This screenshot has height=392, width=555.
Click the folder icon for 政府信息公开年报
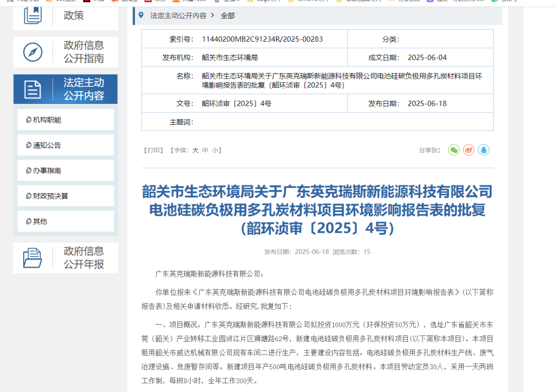click(32, 258)
